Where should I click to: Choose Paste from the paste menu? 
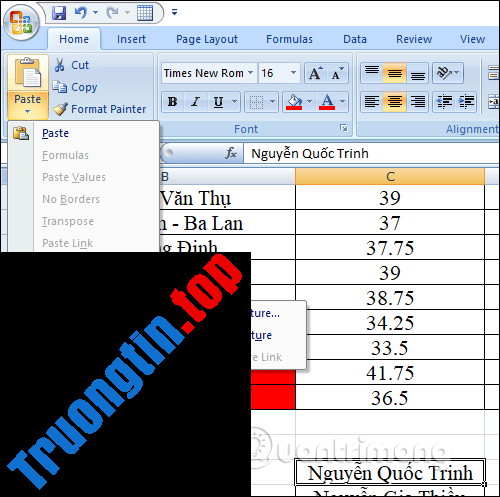[x=83, y=133]
